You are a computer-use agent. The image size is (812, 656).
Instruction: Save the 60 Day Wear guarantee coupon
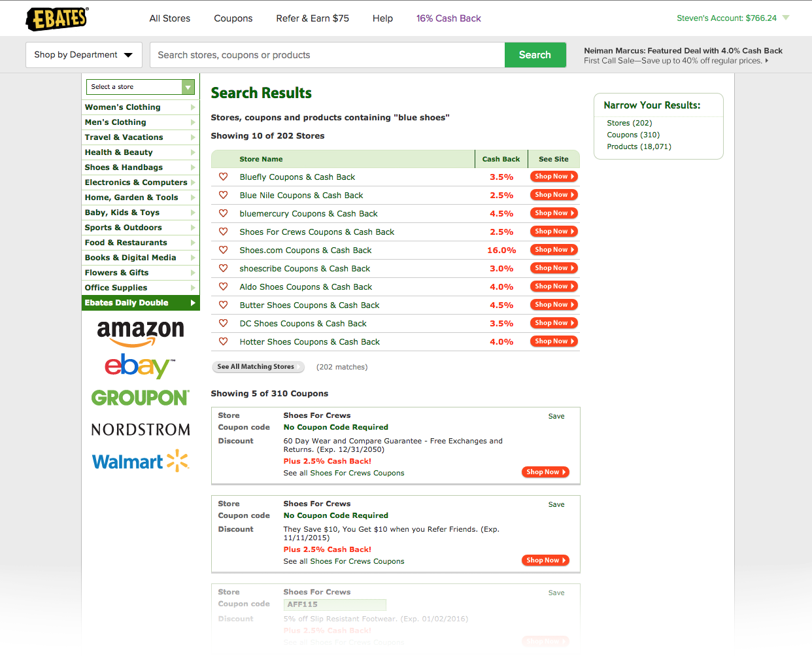[x=556, y=416]
